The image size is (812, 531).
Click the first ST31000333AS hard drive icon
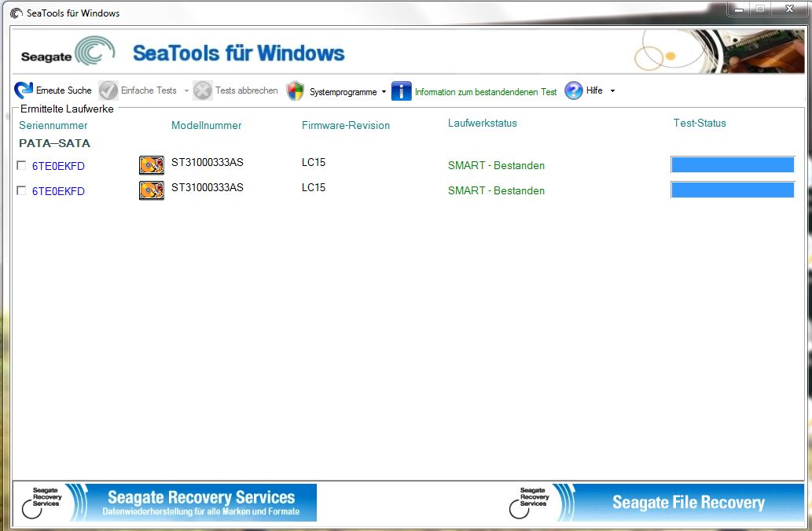point(152,165)
